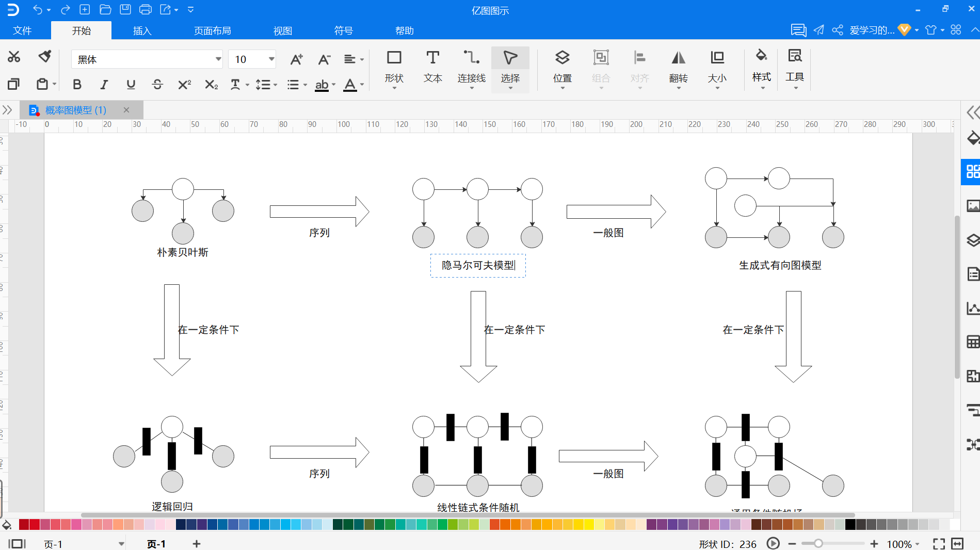The width and height of the screenshot is (980, 550).
Task: Click the Cut scissors icon
Action: click(x=14, y=57)
